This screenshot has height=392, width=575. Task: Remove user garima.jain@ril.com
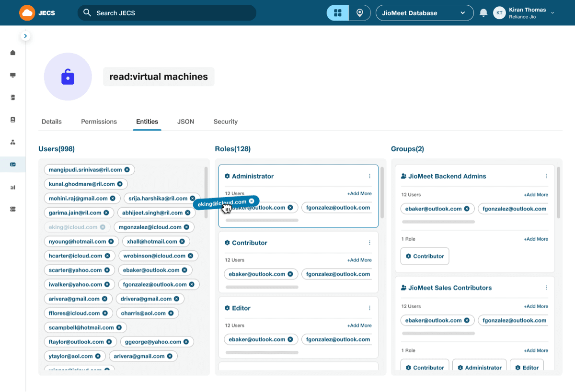click(x=106, y=213)
